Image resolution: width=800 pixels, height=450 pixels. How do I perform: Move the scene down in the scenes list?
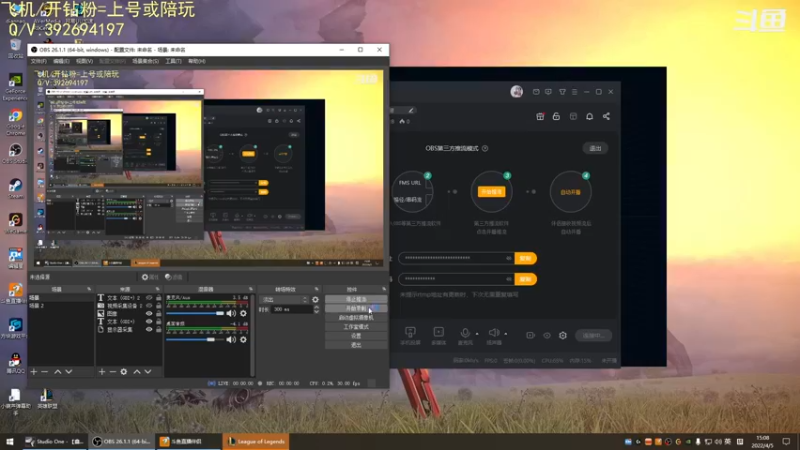69,372
